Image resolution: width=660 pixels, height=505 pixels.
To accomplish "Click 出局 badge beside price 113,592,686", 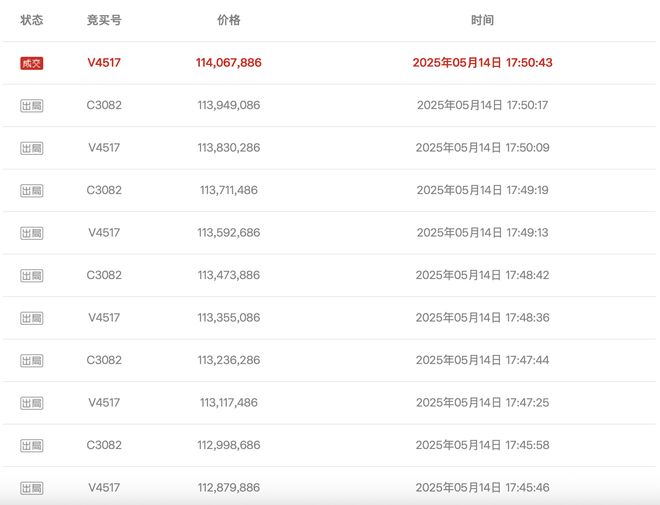I will point(32,233).
